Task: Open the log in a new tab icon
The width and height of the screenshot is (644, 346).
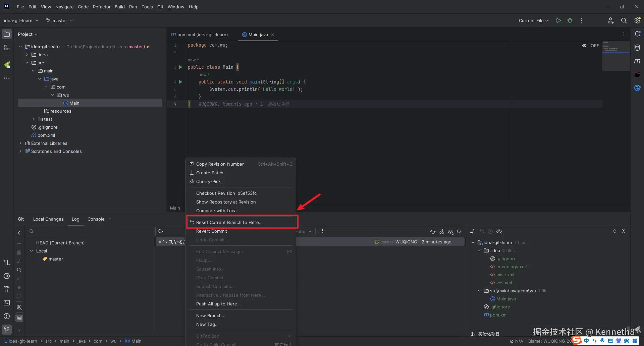Action: [x=321, y=231]
